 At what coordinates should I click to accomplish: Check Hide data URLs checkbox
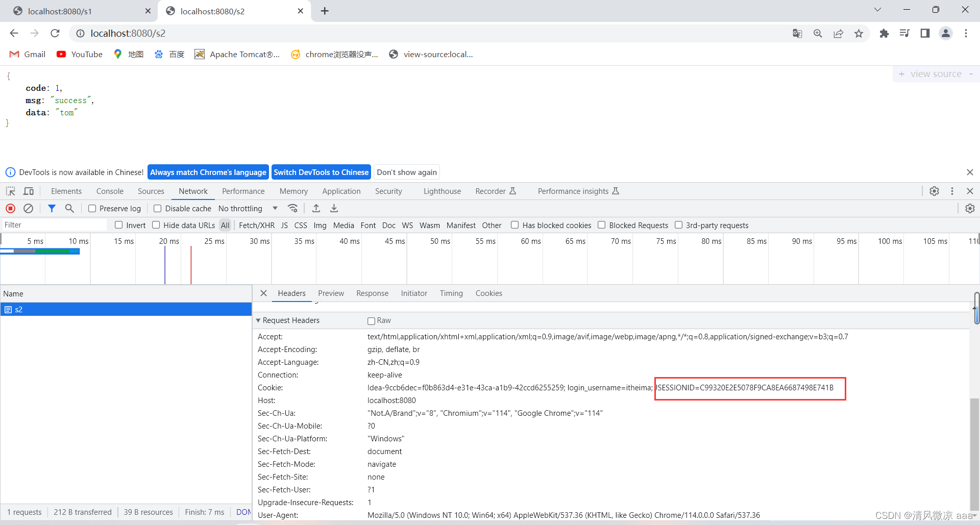pyautogui.click(x=156, y=225)
